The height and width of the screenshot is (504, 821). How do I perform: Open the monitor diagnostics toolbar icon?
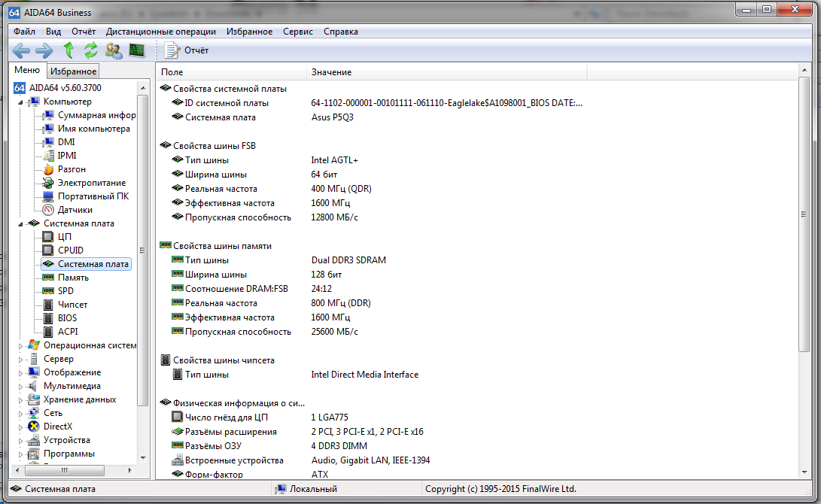[x=137, y=50]
